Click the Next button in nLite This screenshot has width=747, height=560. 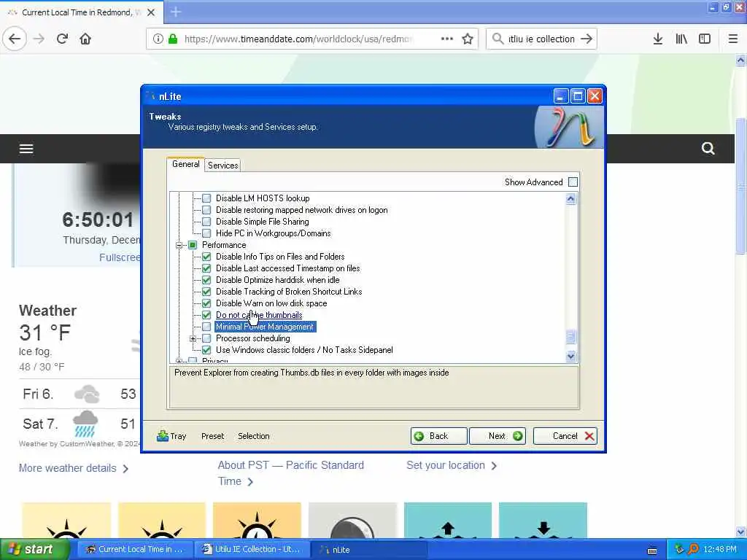point(498,436)
